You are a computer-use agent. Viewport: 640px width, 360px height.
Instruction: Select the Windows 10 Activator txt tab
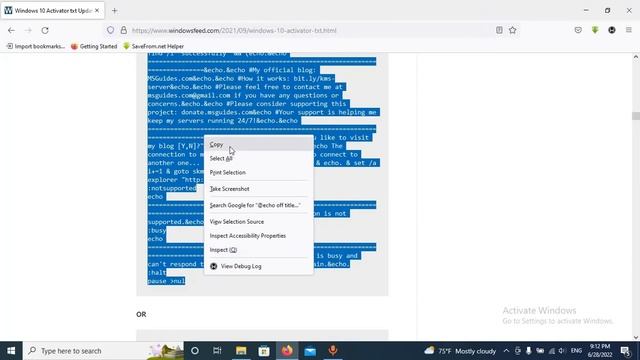(x=52, y=11)
